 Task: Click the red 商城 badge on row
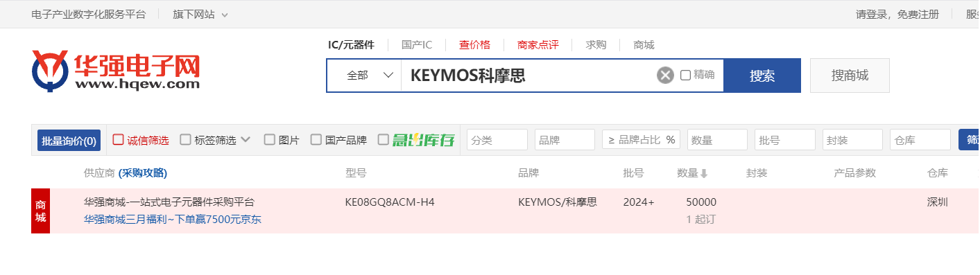(x=40, y=211)
